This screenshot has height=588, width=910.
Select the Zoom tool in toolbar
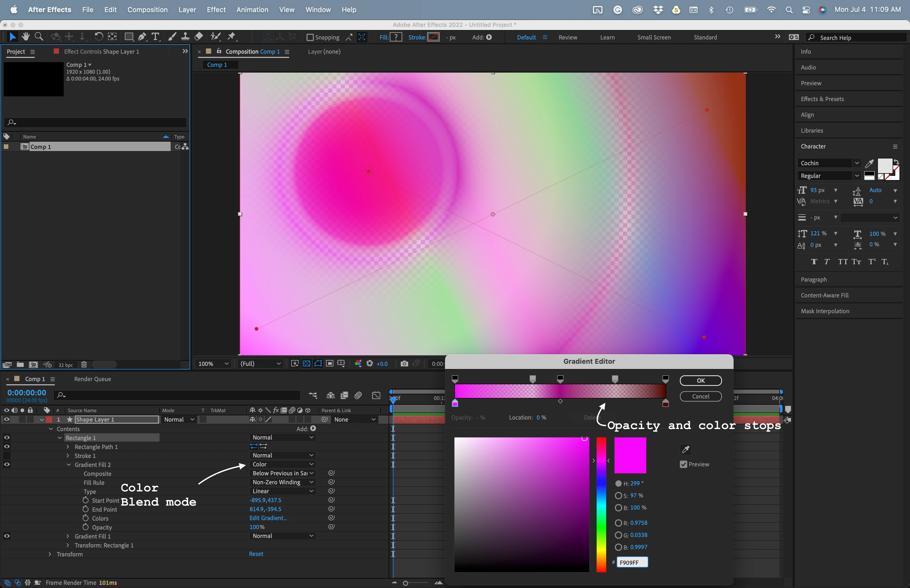(x=38, y=37)
